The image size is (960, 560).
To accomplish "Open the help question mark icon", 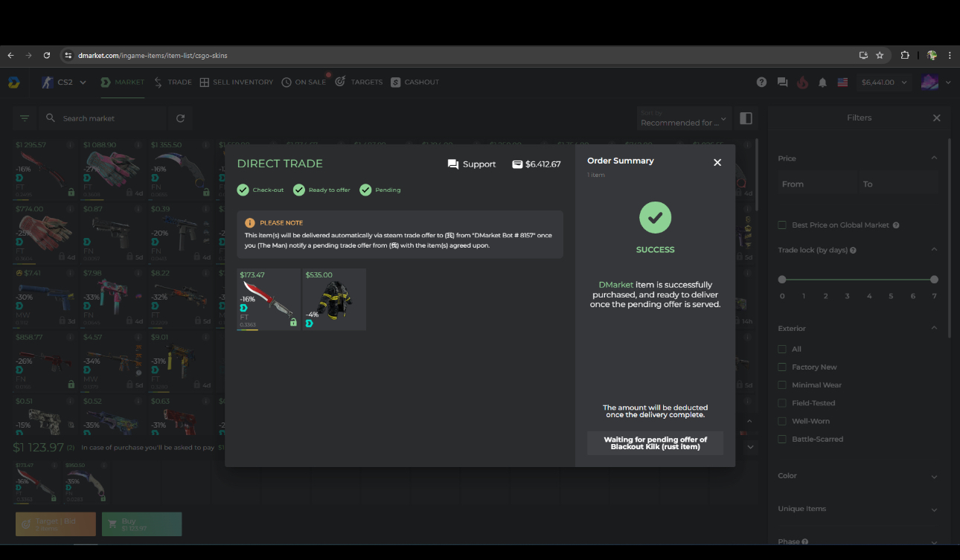I will pyautogui.click(x=761, y=82).
